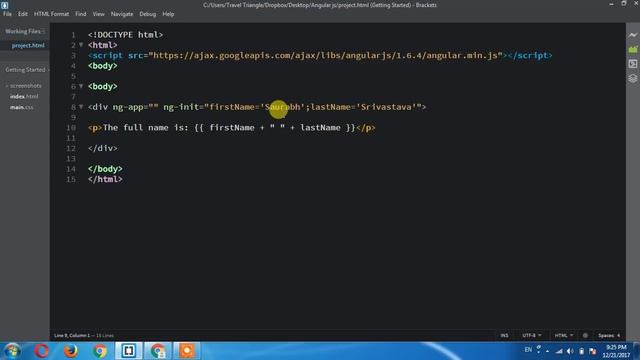
Task: Open second Chrome window in taskbar
Action: (158, 351)
